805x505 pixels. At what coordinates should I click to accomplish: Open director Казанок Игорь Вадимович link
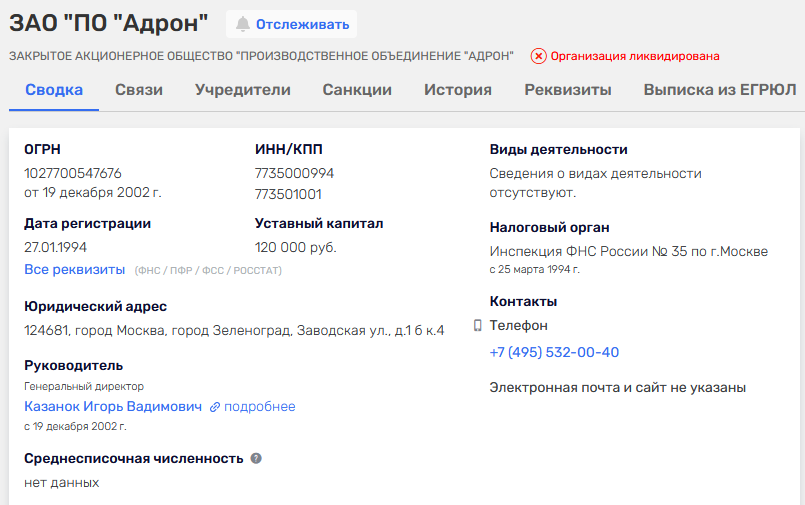(113, 406)
